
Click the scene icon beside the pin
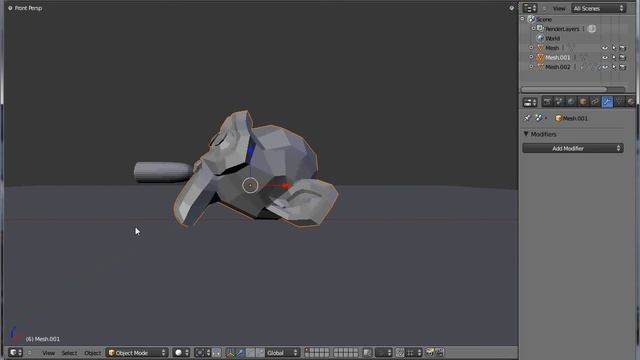539,118
